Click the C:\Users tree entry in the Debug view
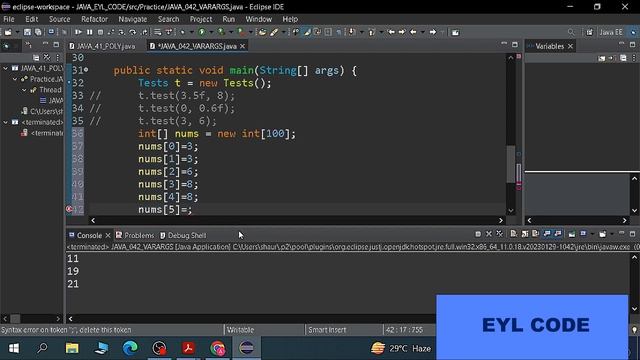The width and height of the screenshot is (640, 360). tap(42, 111)
